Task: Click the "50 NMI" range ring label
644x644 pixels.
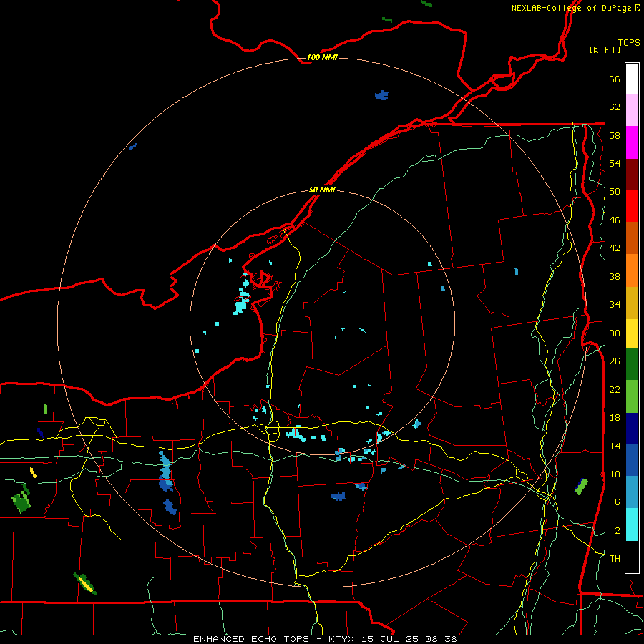Action: point(322,190)
